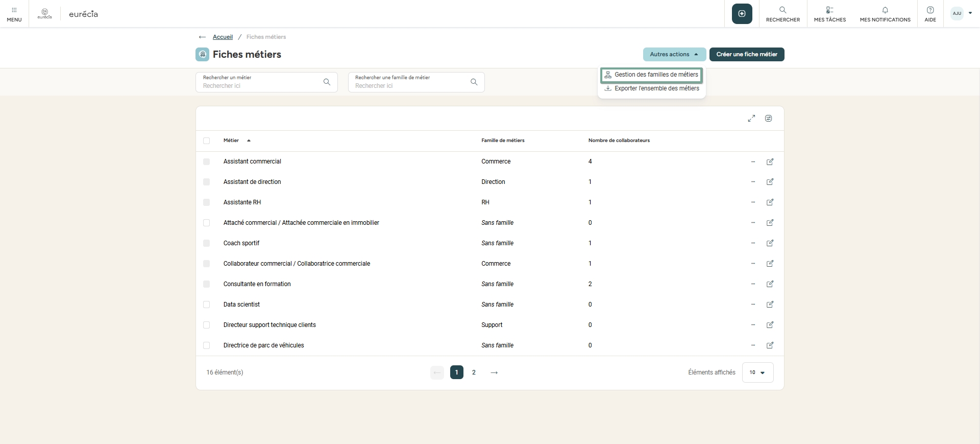Image resolution: width=980 pixels, height=444 pixels.
Task: Click the dark plus quick-create icon
Action: click(x=742, y=14)
